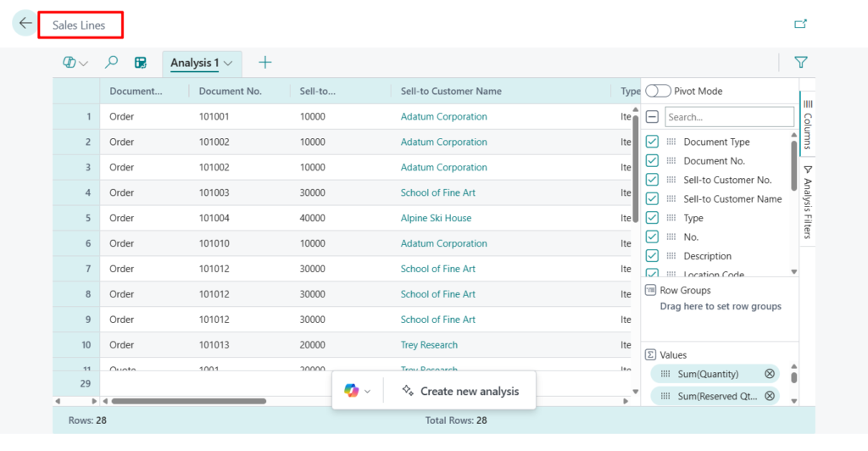Image resolution: width=868 pixels, height=451 pixels.
Task: Open the Copilot chevron in the floating bar
Action: [367, 392]
